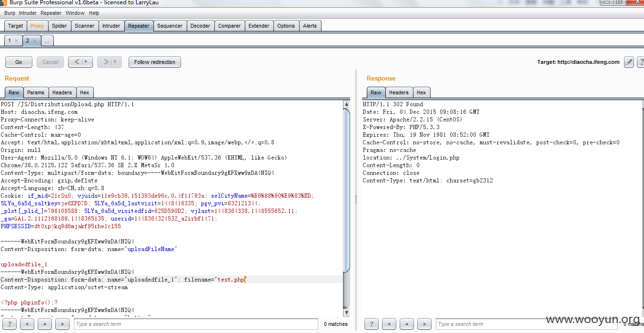Switch to the Extender tab

coord(259,26)
